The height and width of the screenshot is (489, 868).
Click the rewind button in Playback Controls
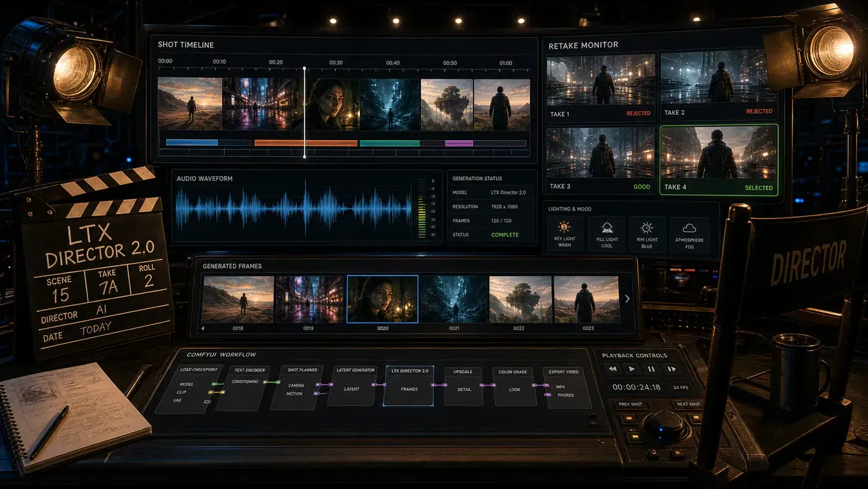613,369
